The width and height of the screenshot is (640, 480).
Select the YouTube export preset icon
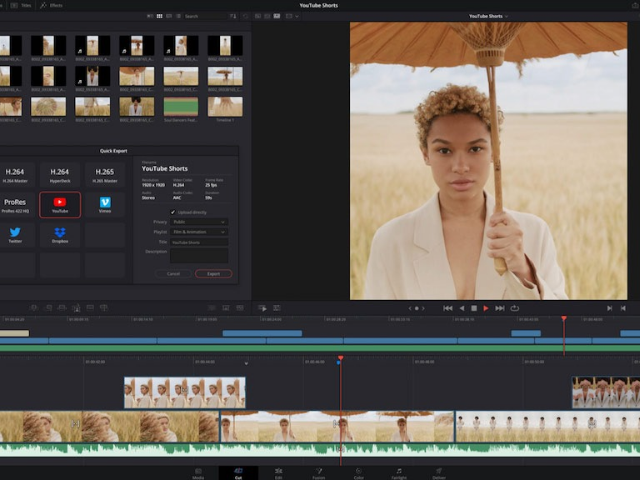tap(60, 205)
